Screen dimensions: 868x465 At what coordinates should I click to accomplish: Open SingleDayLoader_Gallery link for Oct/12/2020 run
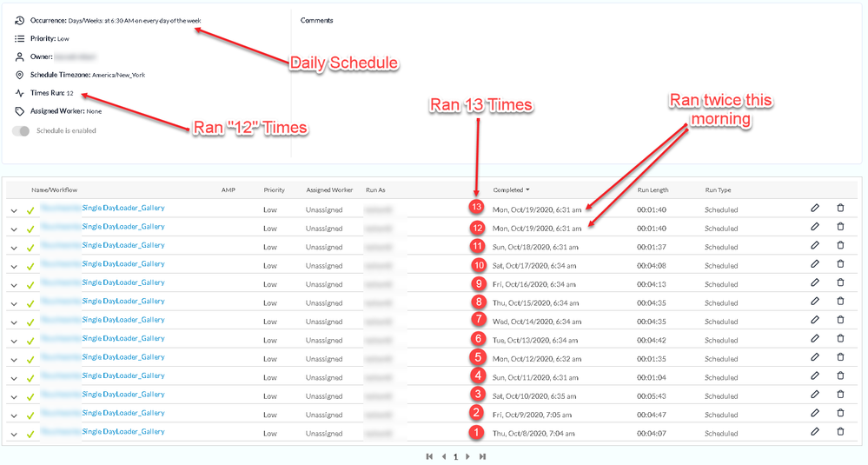(x=123, y=357)
